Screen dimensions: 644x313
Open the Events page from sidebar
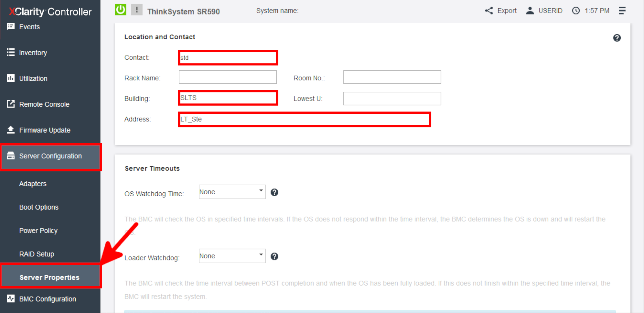(29, 27)
